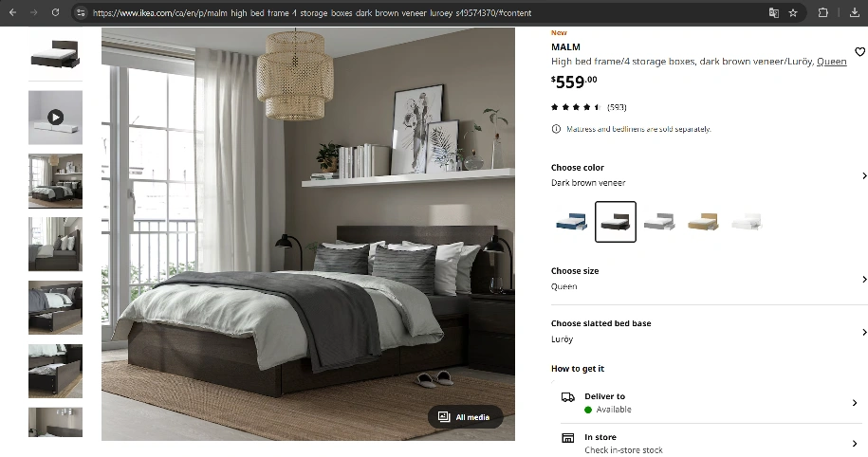The width and height of the screenshot is (868, 457).
Task: Expand the Choose size section
Action: (x=710, y=279)
